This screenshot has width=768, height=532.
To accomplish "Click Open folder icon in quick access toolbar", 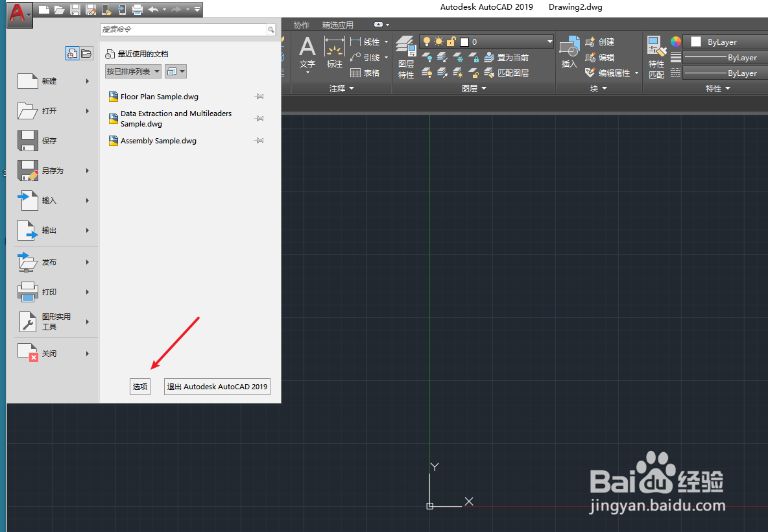I will [59, 9].
